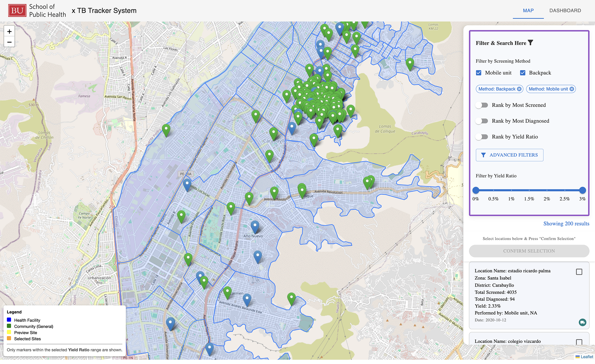
Task: Zoom in on the map
Action: pyautogui.click(x=10, y=31)
